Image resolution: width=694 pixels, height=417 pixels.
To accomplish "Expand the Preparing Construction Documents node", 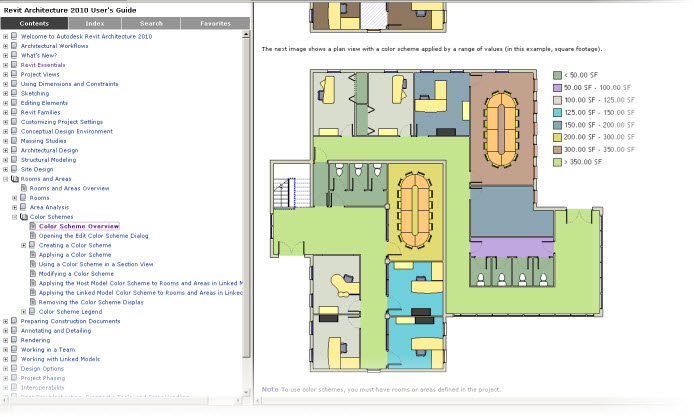I will pos(5,321).
